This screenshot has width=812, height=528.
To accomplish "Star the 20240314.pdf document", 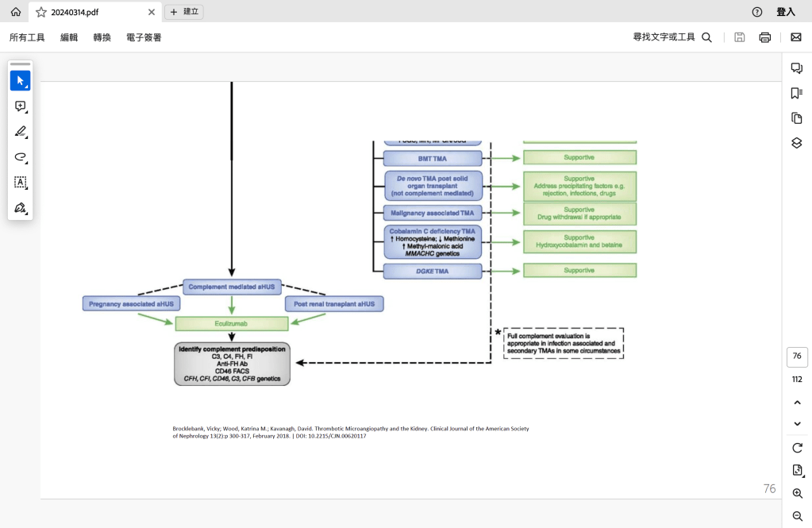I will point(41,12).
